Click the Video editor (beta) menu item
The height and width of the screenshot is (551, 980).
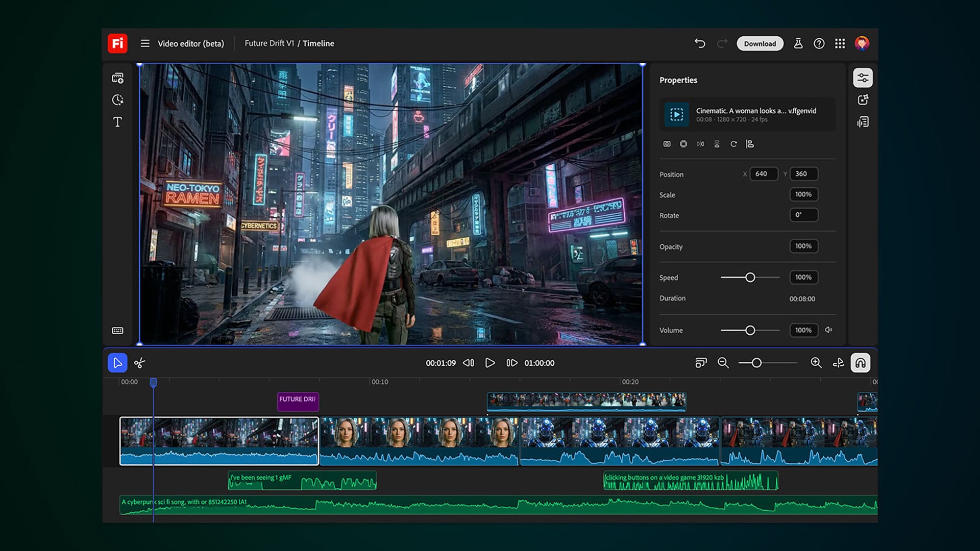[x=190, y=43]
